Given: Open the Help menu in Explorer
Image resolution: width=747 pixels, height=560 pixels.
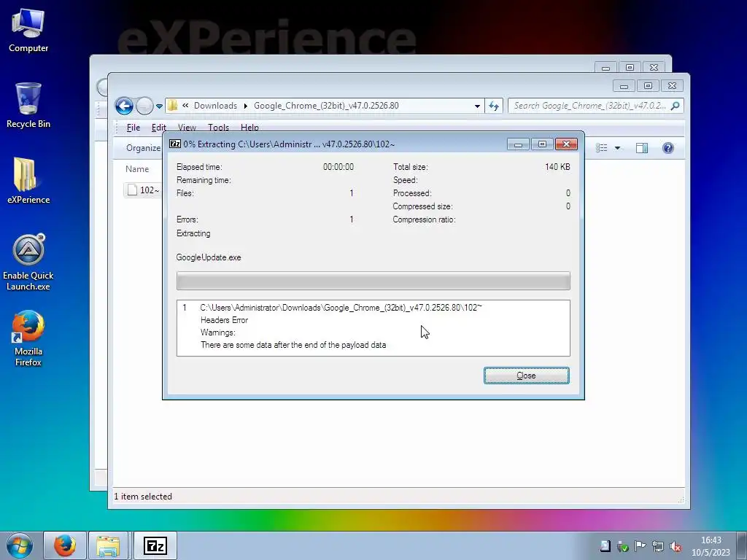Looking at the screenshot, I should pyautogui.click(x=249, y=127).
